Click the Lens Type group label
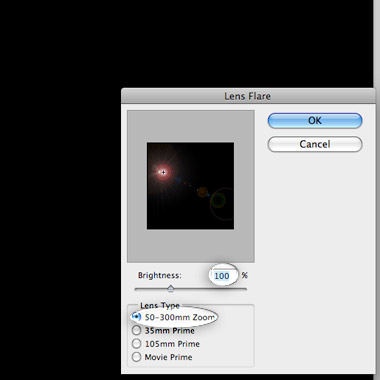Viewport: 380px width, 380px height. (160, 305)
